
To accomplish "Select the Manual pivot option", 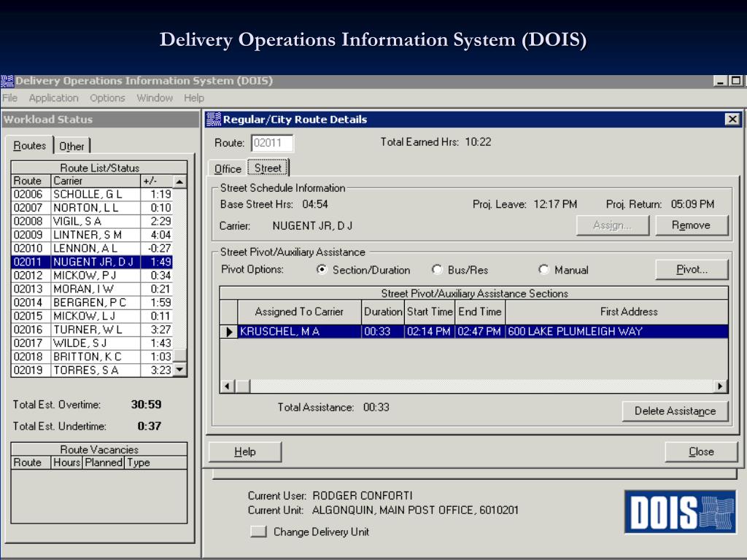I will point(543,270).
